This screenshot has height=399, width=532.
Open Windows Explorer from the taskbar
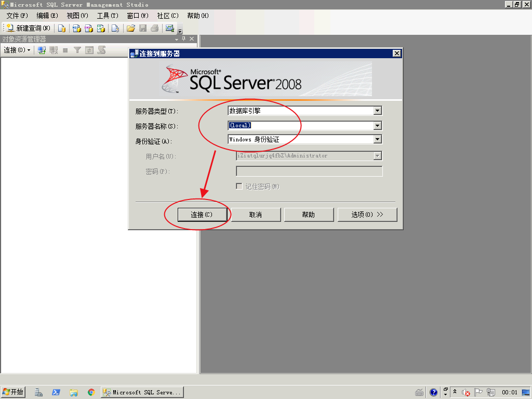pos(74,393)
